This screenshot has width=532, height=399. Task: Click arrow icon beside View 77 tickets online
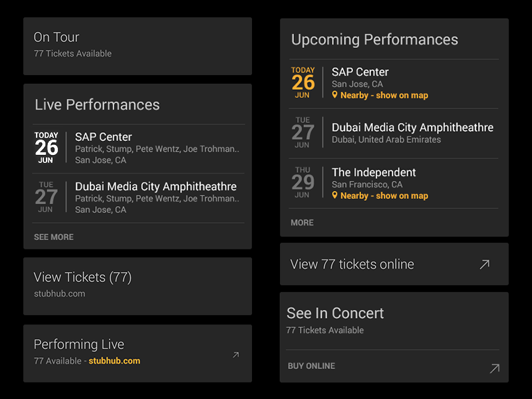484,265
